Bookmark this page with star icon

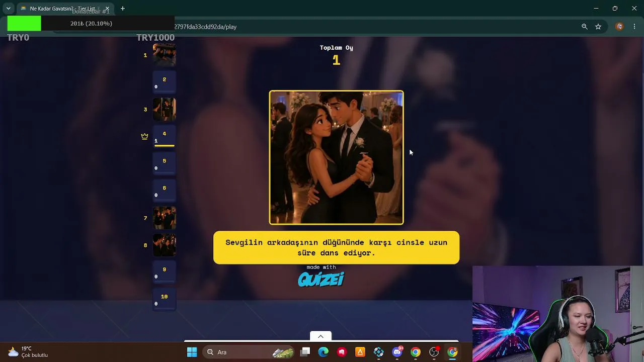click(598, 27)
